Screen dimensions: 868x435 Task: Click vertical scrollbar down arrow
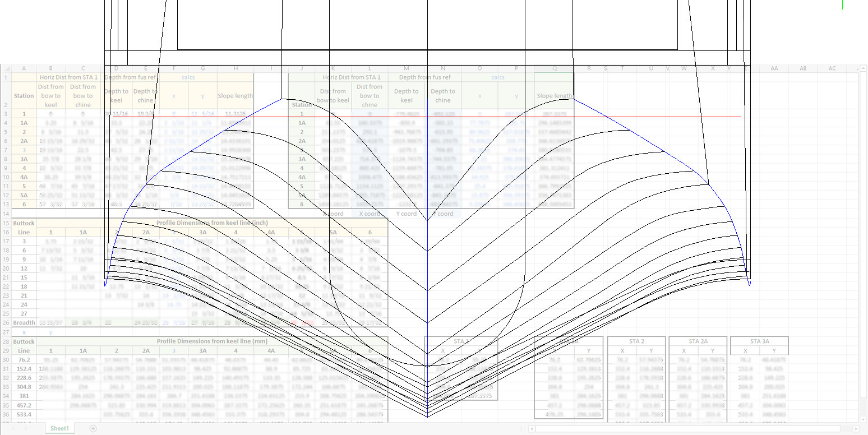click(x=863, y=418)
